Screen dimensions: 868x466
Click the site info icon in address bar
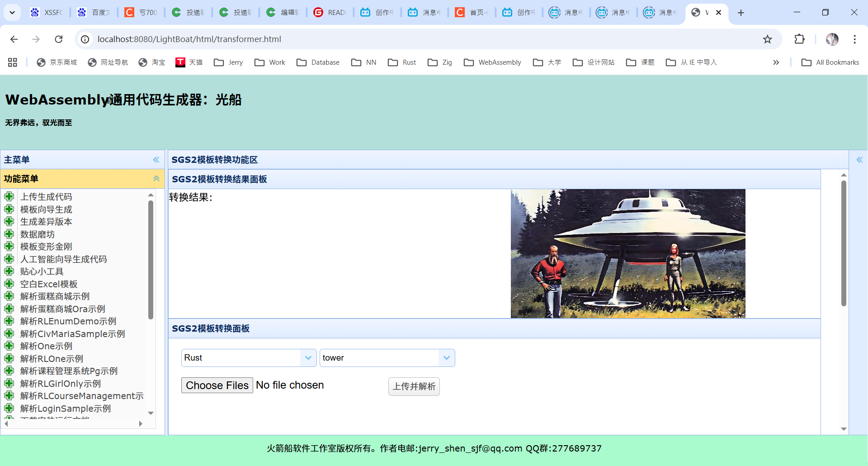[85, 39]
